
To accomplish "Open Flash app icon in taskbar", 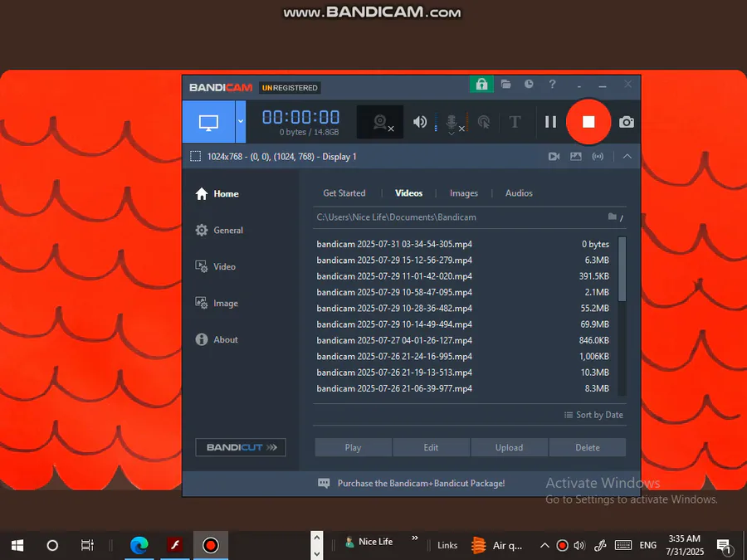I will coord(175,545).
